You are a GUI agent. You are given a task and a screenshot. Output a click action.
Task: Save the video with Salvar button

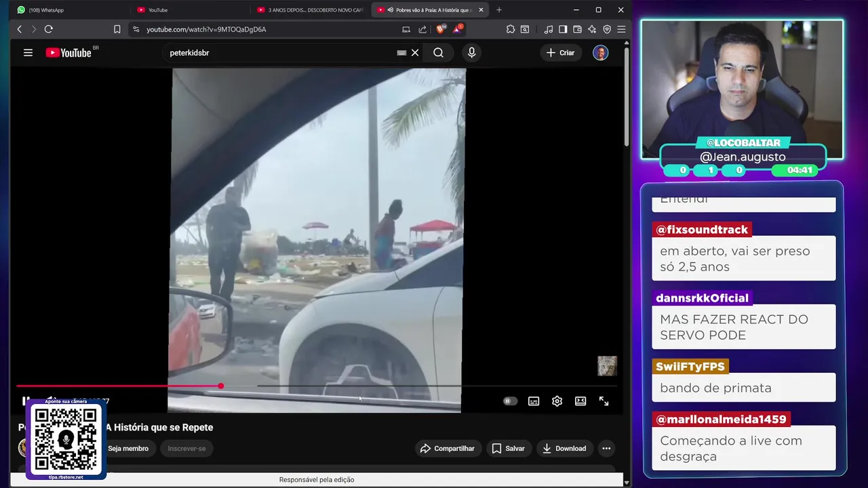(x=509, y=448)
